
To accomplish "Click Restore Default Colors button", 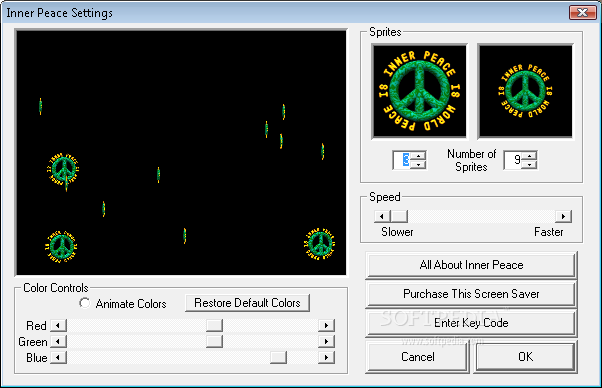I will point(247,303).
